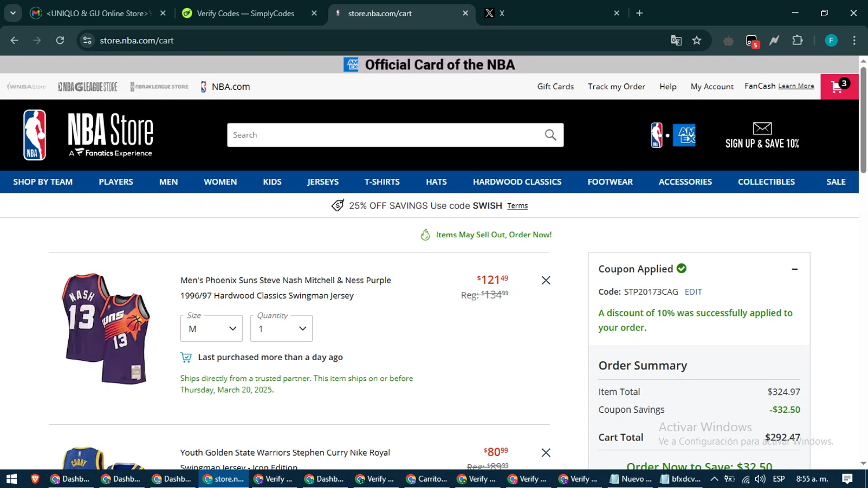
Task: Open the WOMEN menu
Action: click(x=220, y=182)
